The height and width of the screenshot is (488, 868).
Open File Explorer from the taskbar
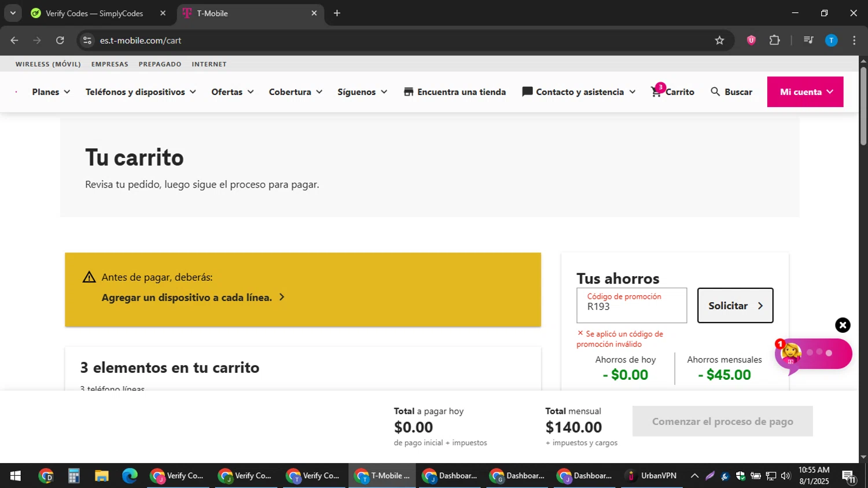[102, 476]
